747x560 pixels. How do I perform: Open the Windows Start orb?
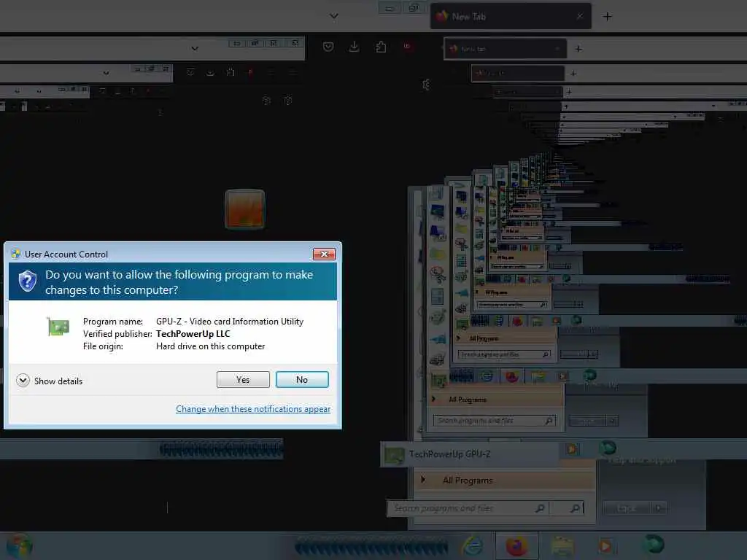point(19,545)
